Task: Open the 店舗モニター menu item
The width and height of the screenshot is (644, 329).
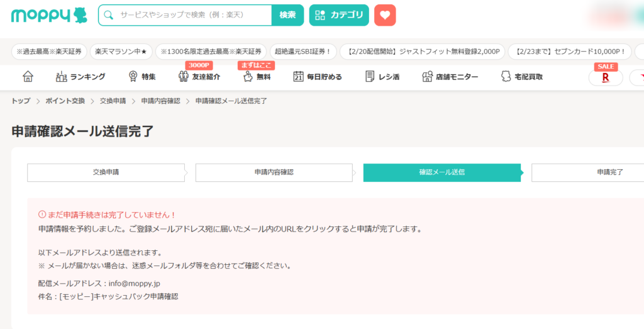Action: coord(450,76)
